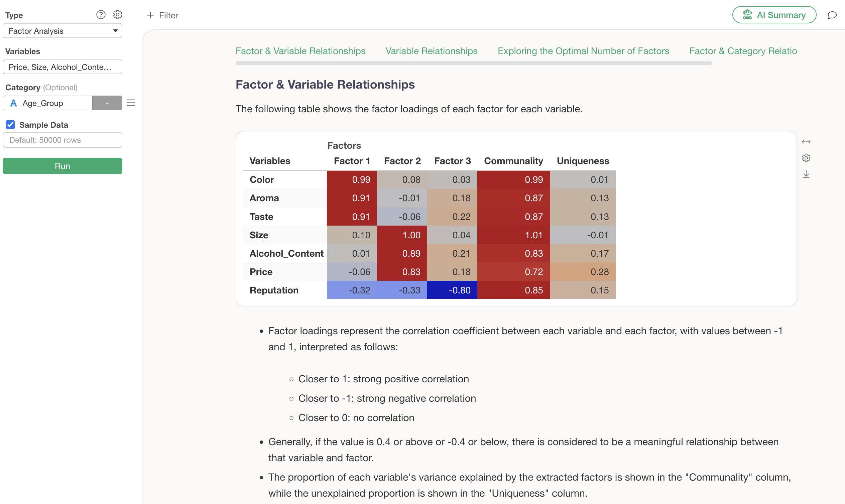Toggle the gray dash control beside Age_Group

(x=107, y=103)
